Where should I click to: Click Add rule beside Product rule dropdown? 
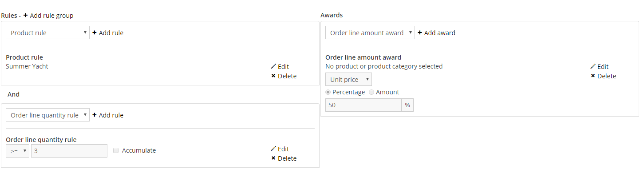[108, 32]
